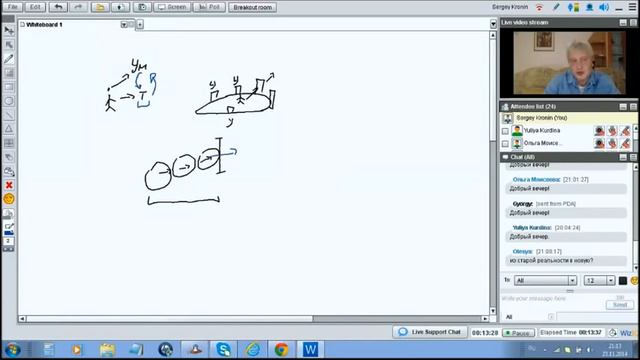Click pen rights icon for Yuliya Kurdina
The width and height of the screenshot is (640, 360).
[x=625, y=131]
